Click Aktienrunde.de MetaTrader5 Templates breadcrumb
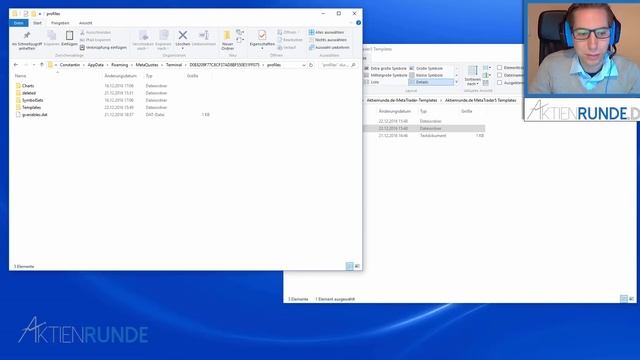 [x=480, y=100]
